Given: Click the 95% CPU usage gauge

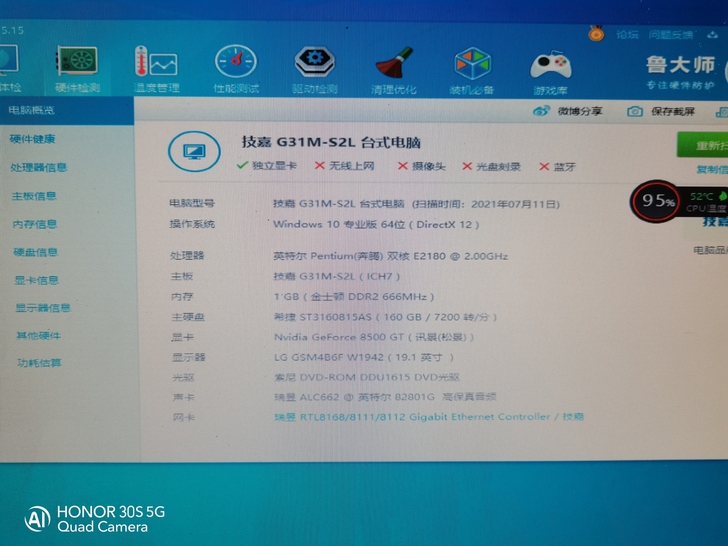Looking at the screenshot, I should coord(656,201).
